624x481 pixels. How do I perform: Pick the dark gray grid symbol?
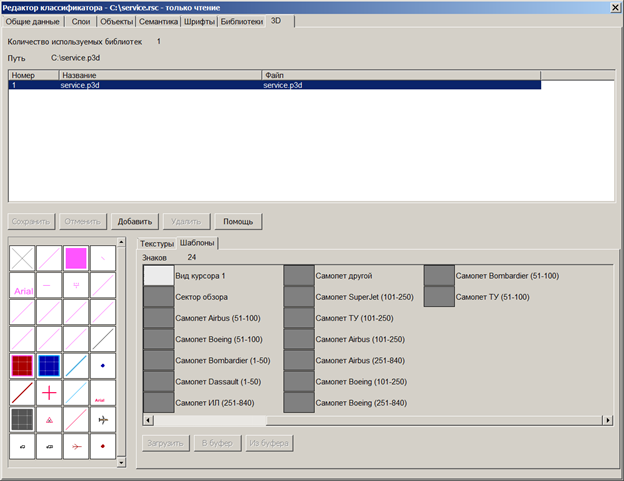[22, 420]
